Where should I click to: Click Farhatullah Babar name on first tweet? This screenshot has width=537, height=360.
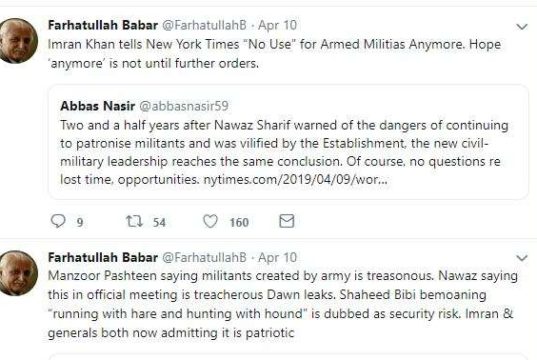click(103, 25)
